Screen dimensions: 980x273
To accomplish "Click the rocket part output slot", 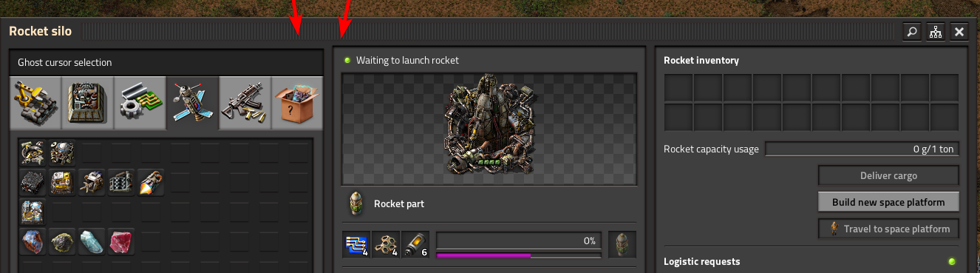I will click(x=622, y=244).
